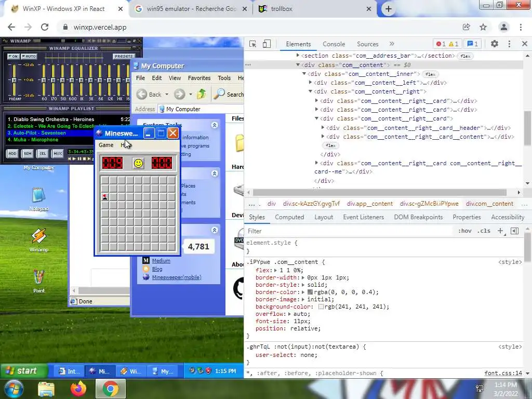This screenshot has width=532, height=399.
Task: Collapse the com__content__inner div node
Action: [304, 74]
